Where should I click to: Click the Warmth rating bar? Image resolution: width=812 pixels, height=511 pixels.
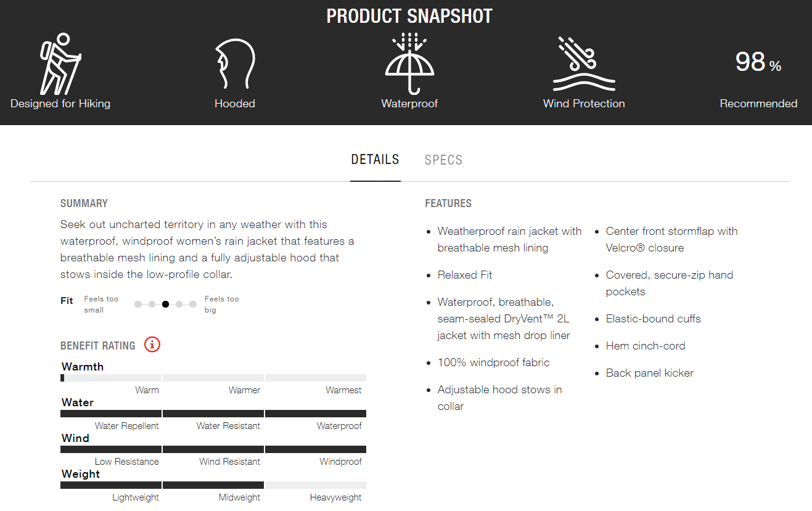(x=213, y=378)
